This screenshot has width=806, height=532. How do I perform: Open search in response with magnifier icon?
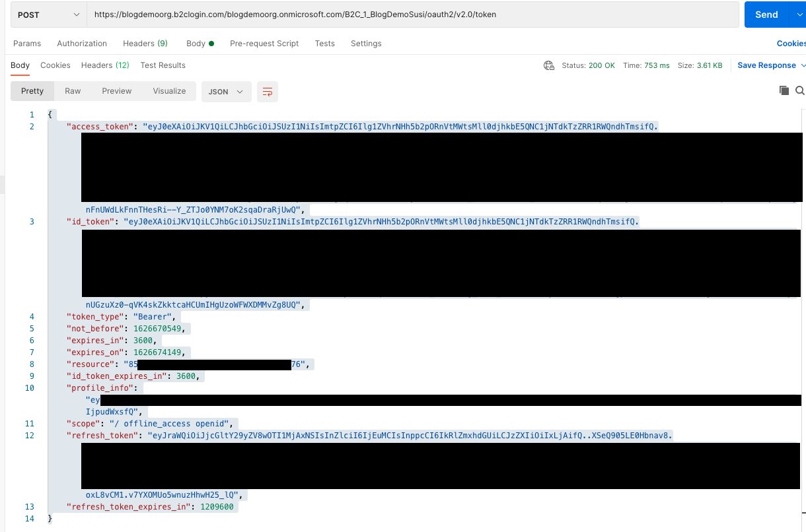pos(800,90)
